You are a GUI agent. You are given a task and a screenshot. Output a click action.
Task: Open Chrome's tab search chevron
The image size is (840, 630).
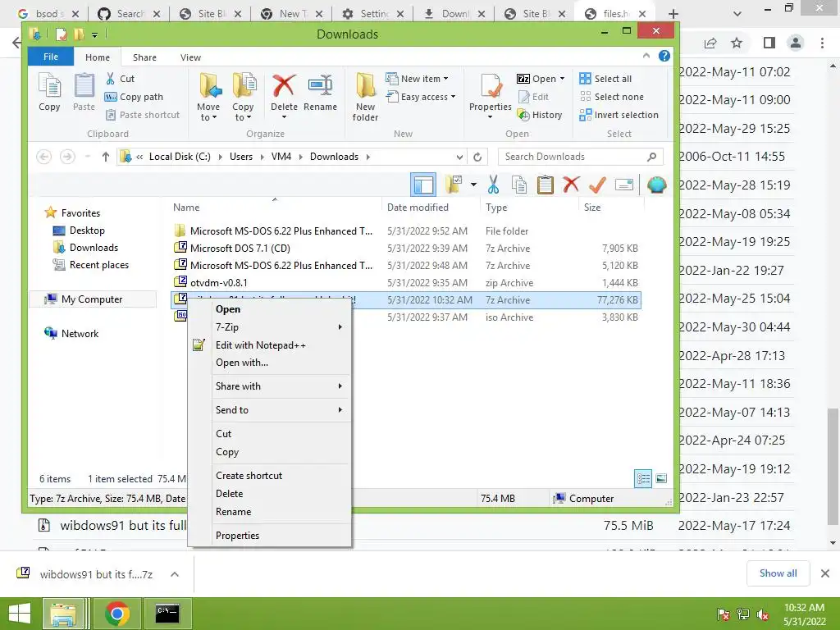737,14
